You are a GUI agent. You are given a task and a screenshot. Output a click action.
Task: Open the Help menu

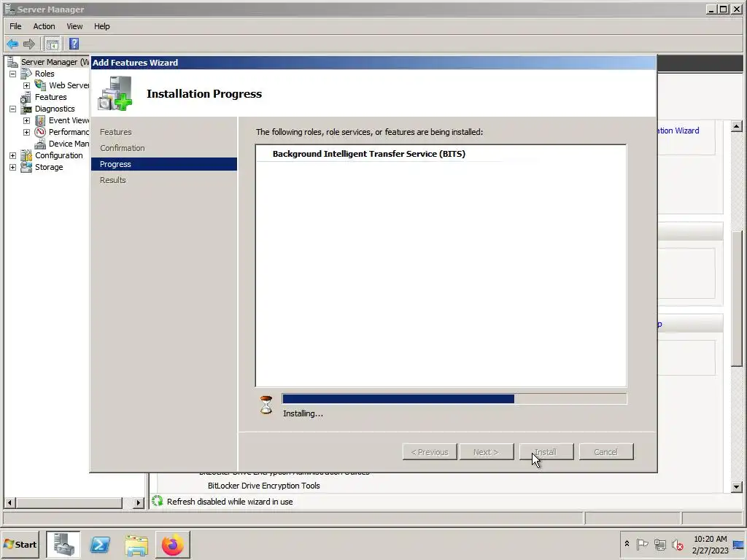click(101, 26)
